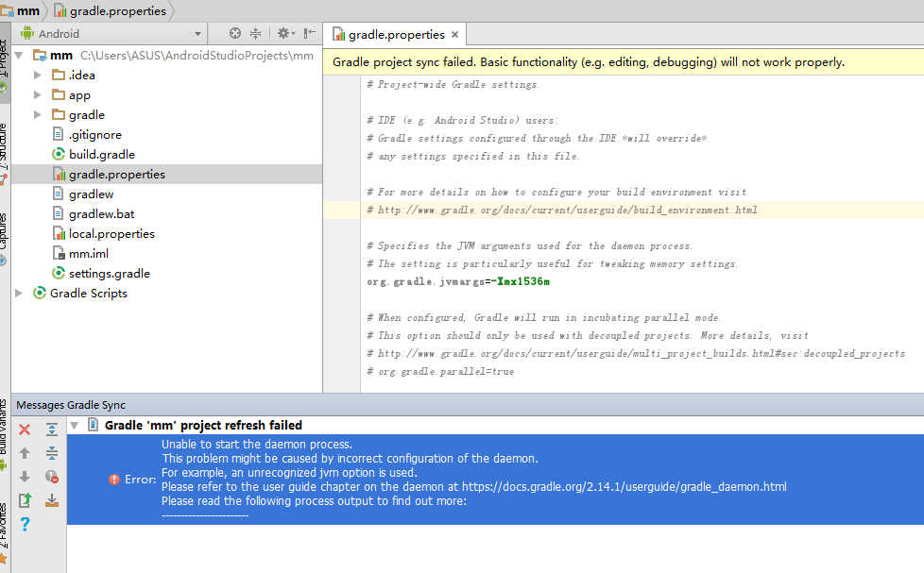The image size is (924, 573).
Task: Close the gradle.properties editor tab
Action: pyautogui.click(x=454, y=35)
